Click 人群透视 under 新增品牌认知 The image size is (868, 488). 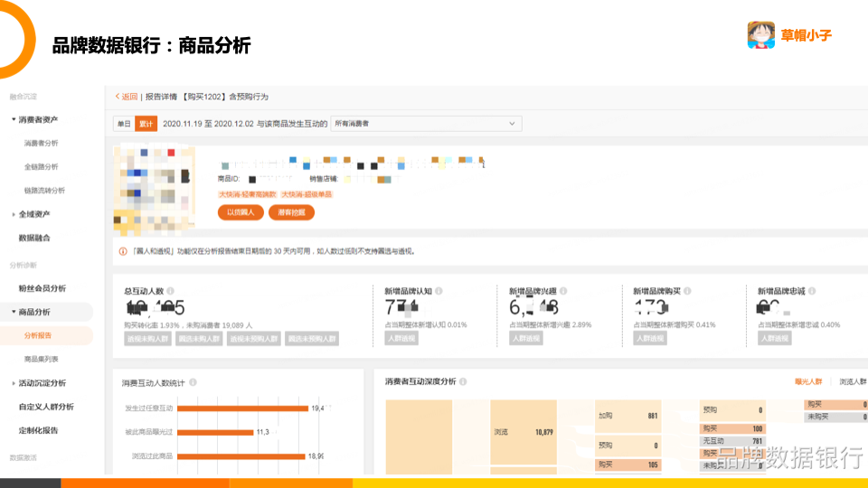point(401,338)
